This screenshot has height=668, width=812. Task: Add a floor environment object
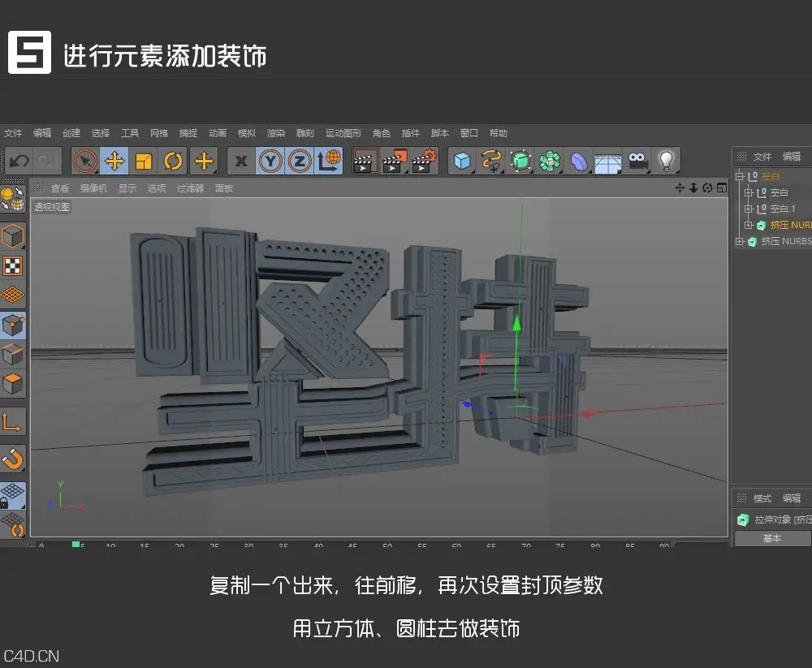(x=607, y=162)
